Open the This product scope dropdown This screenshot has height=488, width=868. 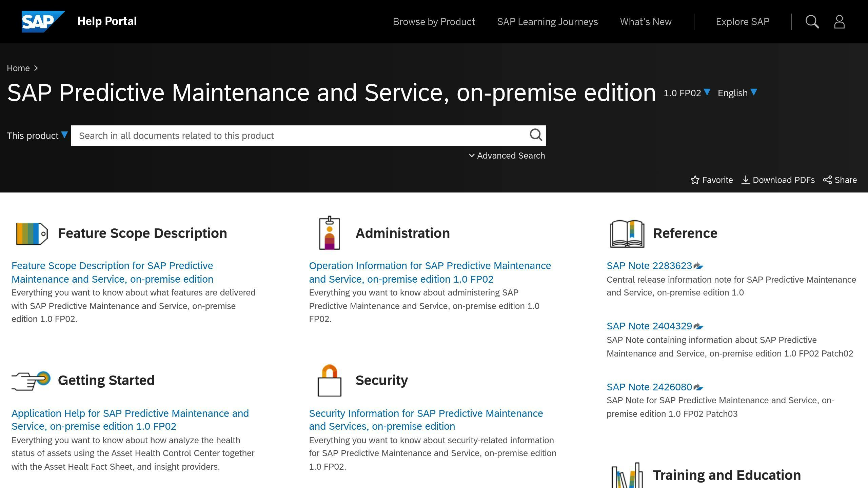37,136
